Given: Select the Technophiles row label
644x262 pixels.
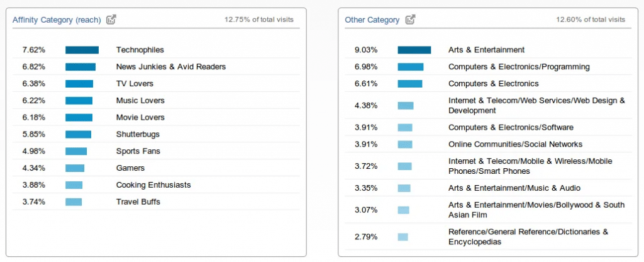Looking at the screenshot, I should (x=140, y=50).
